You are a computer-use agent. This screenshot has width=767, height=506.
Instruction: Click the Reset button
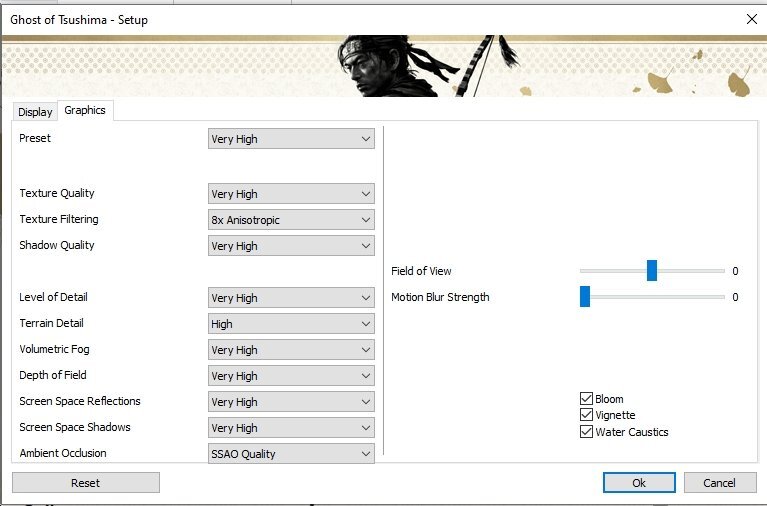[x=86, y=483]
